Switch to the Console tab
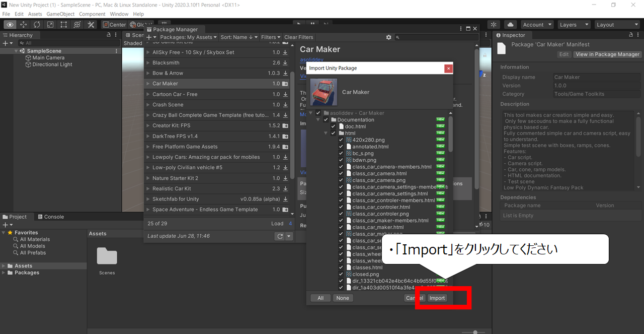This screenshot has height=334, width=644. tap(50, 217)
